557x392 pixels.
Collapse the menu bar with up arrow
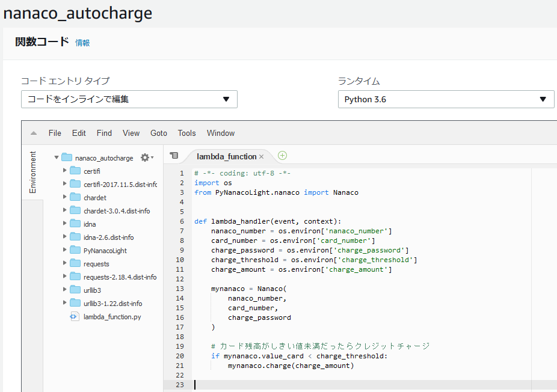coord(34,133)
